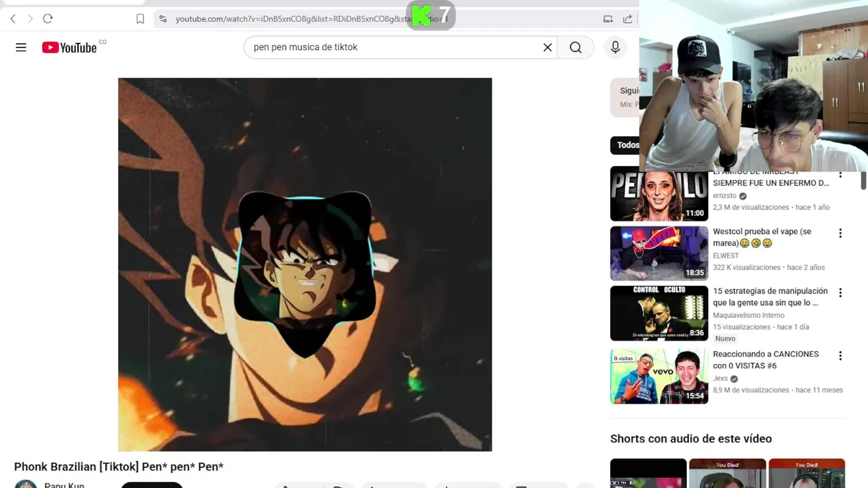Screen dimensions: 868x488
Task: Clear the search query with X
Action: 547,47
